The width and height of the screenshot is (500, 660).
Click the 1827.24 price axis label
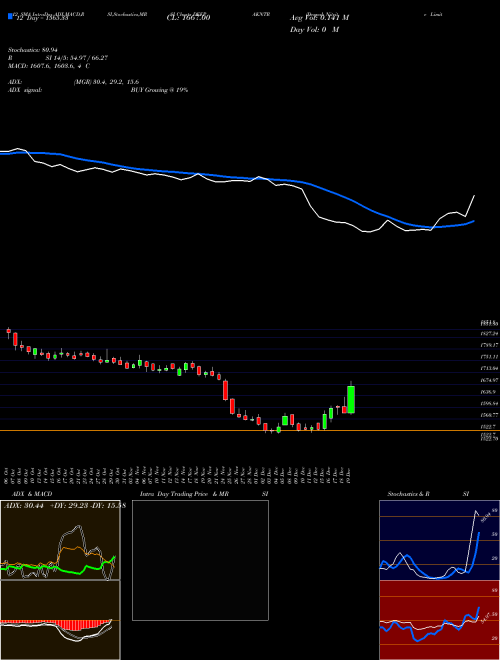pyautogui.click(x=490, y=333)
